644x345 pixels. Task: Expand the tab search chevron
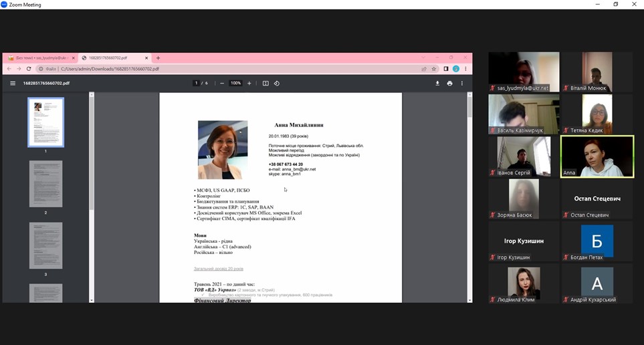tap(423, 57)
